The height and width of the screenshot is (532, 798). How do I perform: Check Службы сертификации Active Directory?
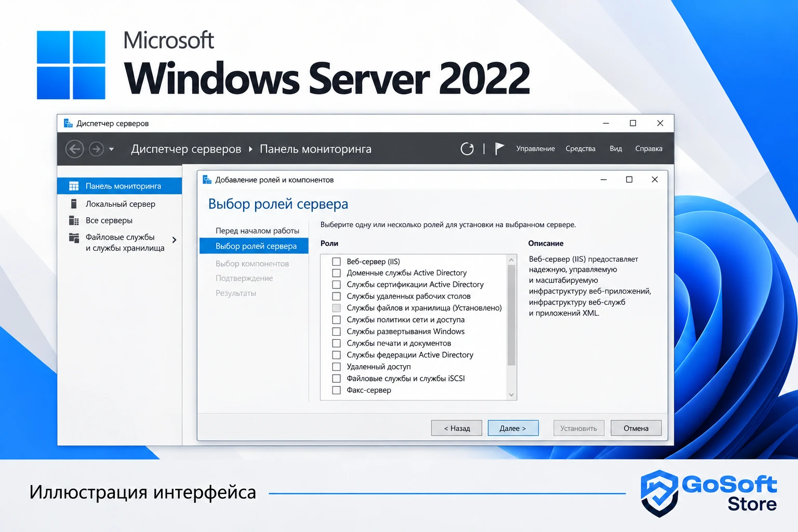336,285
